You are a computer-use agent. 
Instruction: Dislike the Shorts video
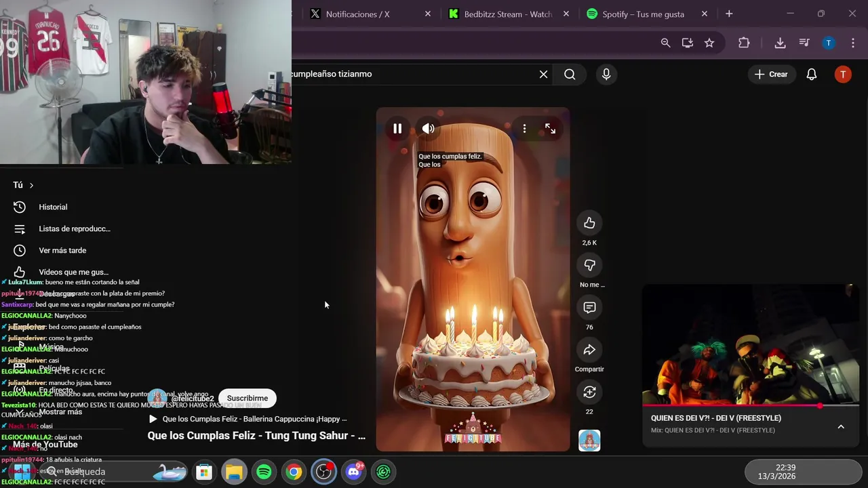click(x=589, y=265)
